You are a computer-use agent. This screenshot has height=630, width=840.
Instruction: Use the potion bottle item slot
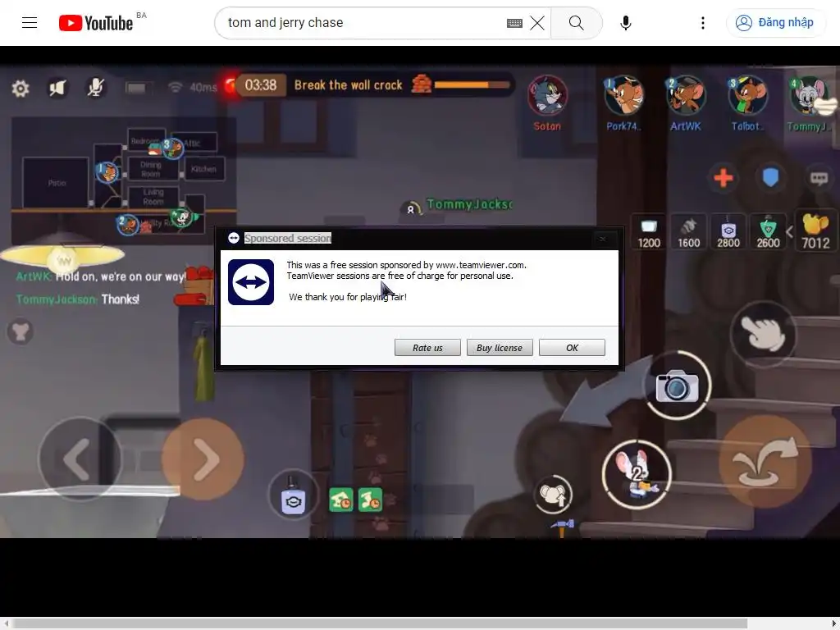(293, 495)
